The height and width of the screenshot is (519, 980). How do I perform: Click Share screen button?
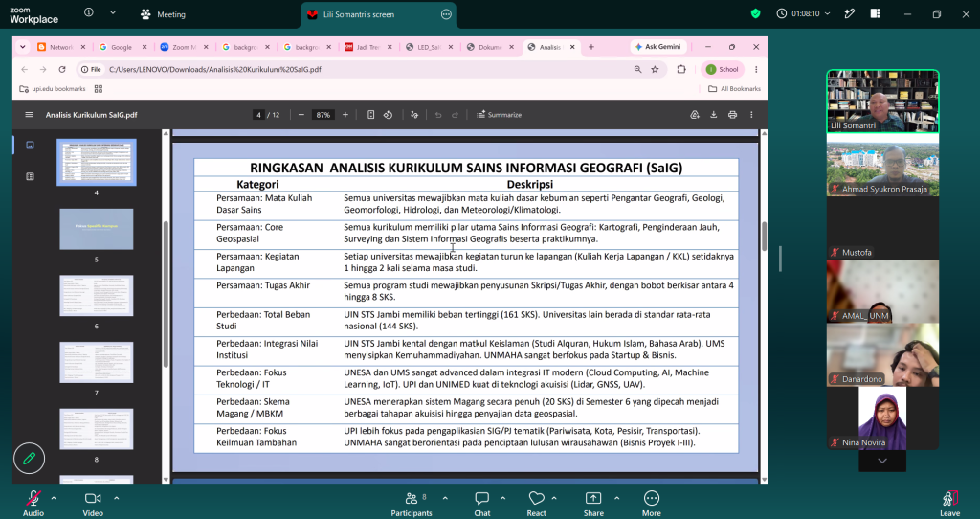tap(593, 503)
